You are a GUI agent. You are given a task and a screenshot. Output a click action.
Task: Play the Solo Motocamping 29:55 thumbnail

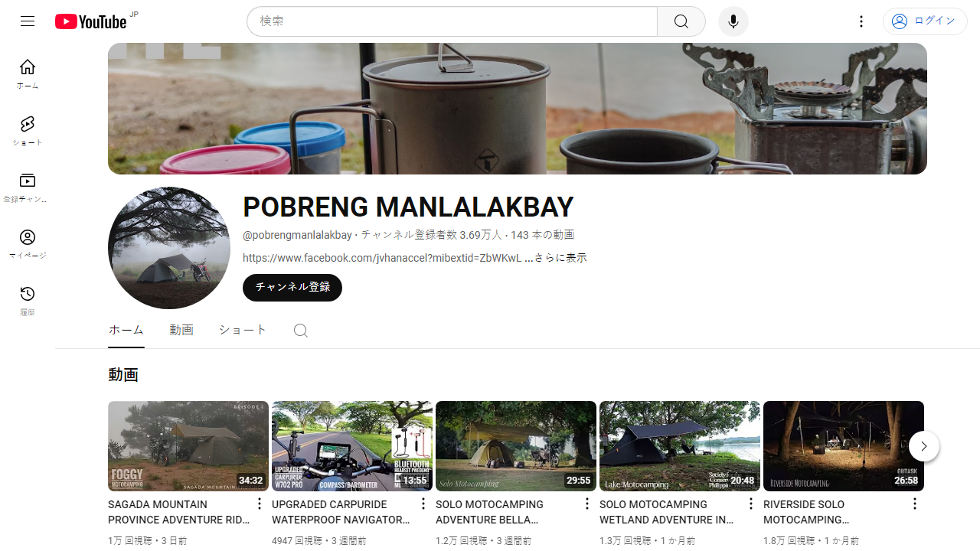point(516,446)
